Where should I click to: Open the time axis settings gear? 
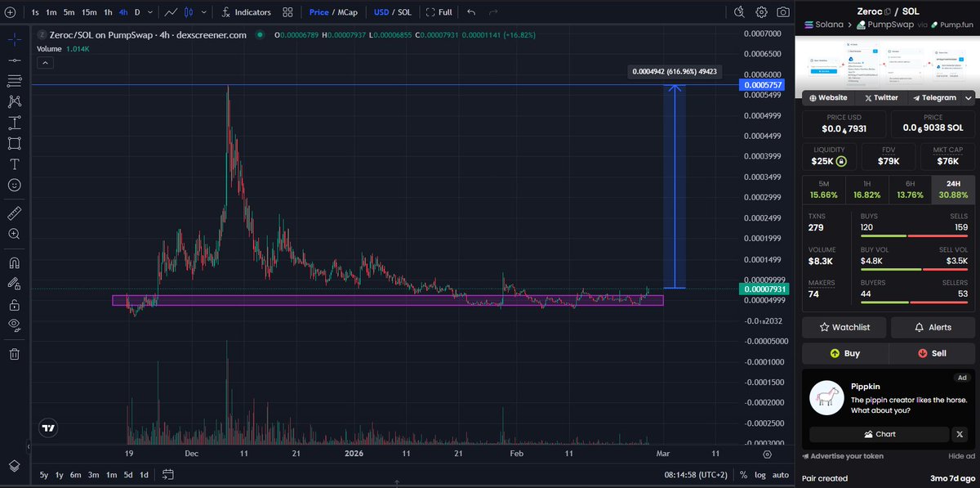[x=767, y=453]
